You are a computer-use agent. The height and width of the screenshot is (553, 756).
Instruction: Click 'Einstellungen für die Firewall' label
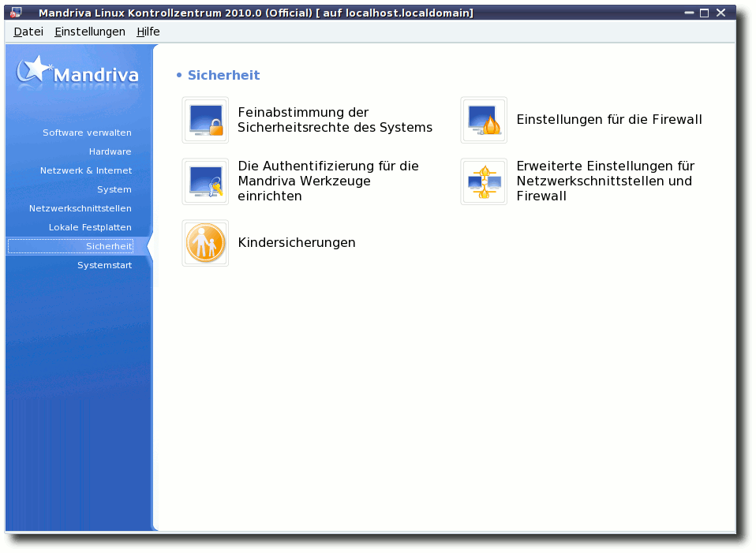(609, 120)
